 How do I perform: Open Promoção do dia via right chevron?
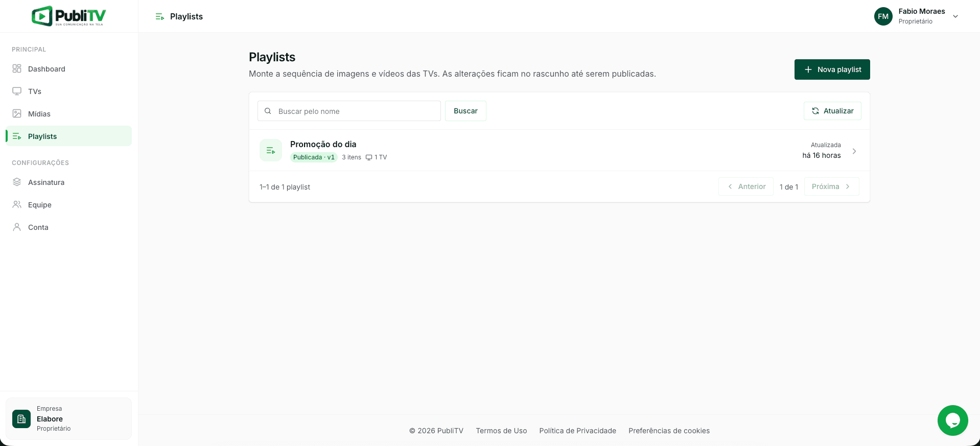click(x=854, y=151)
